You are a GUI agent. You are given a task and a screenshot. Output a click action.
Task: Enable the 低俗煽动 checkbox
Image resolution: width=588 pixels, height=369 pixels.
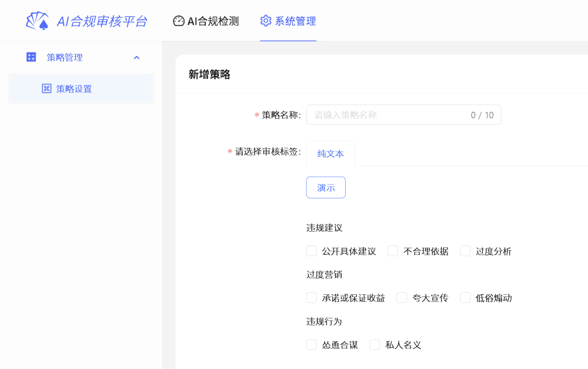point(465,298)
